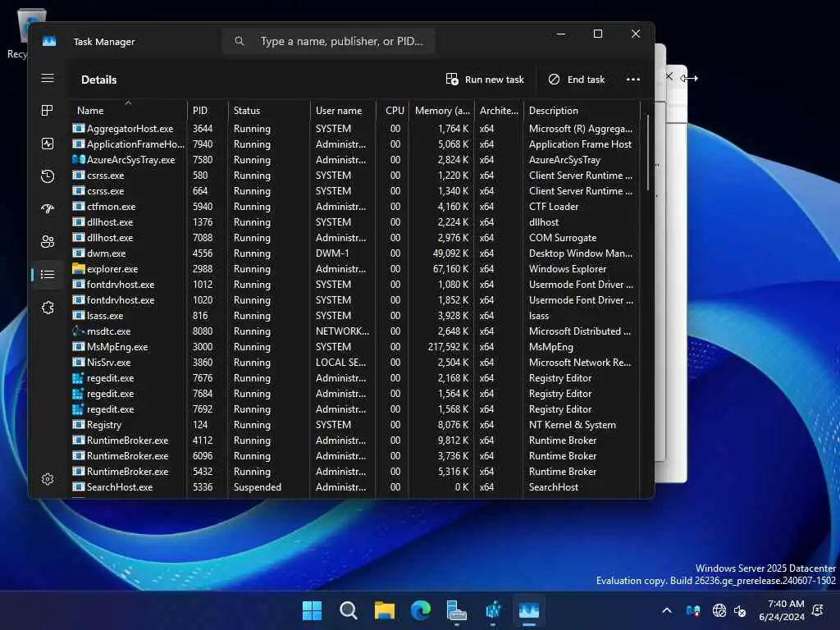
Task: Sort by the Memory column header
Action: [x=441, y=111]
